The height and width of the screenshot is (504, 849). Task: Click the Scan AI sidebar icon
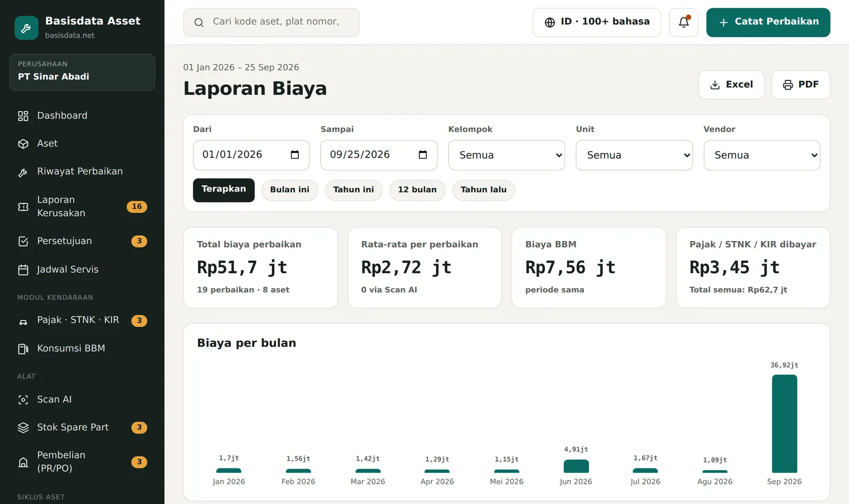pyautogui.click(x=23, y=400)
